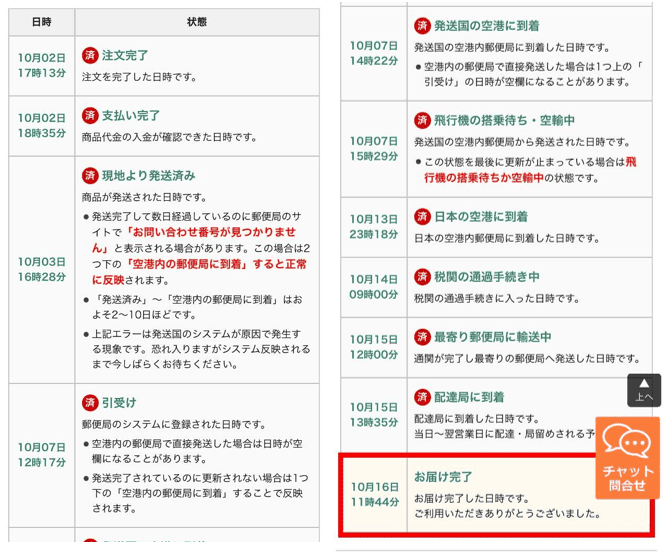The width and height of the screenshot is (665, 554).
Task: Select the 状態 column header
Action: (197, 21)
